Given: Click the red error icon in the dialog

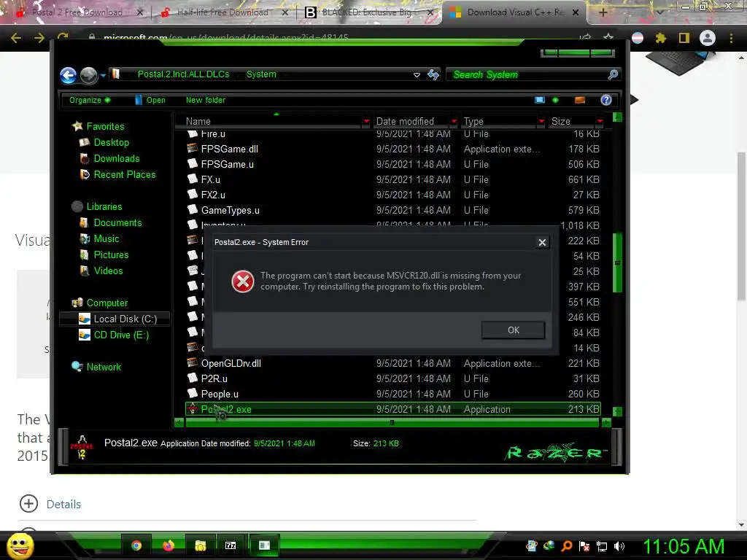Looking at the screenshot, I should coord(243,281).
